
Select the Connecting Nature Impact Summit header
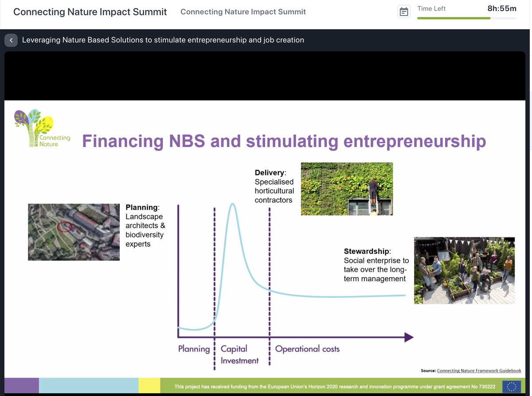90,12
